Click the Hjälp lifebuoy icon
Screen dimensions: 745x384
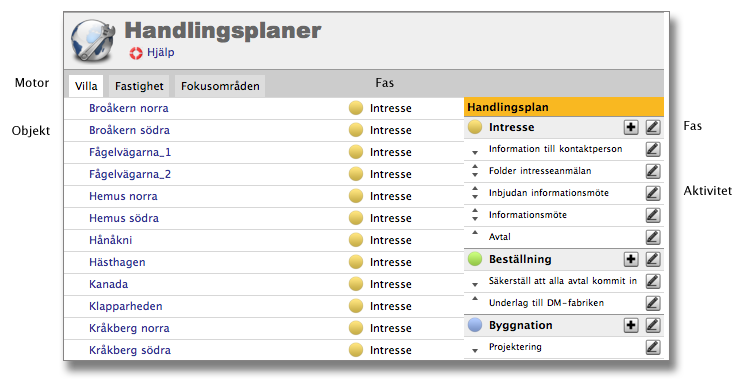[x=136, y=53]
